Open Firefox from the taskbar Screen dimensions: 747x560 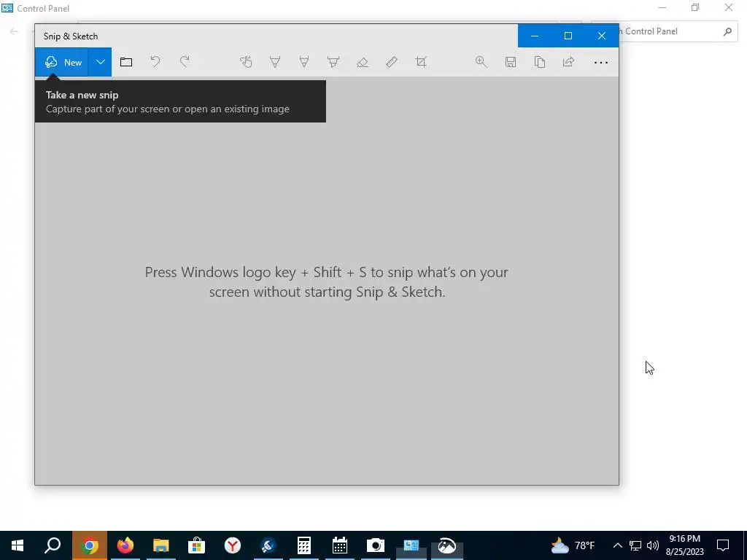tap(125, 545)
